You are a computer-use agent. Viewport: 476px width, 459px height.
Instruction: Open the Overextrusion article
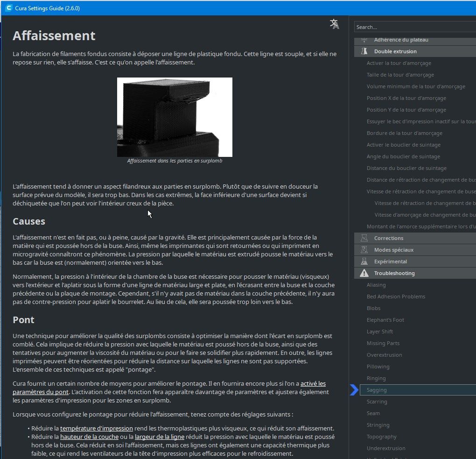click(x=385, y=355)
